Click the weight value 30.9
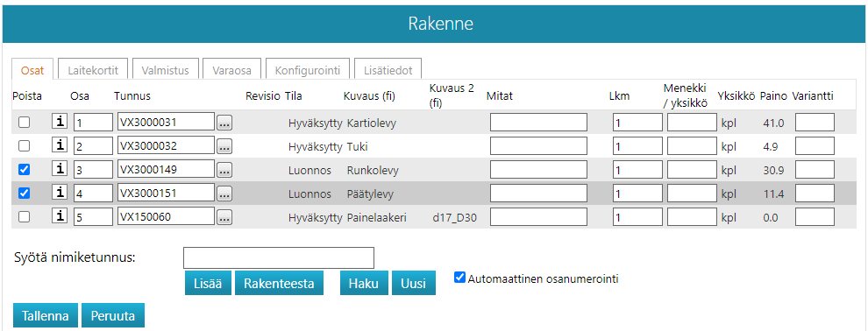The width and height of the screenshot is (868, 331). [773, 171]
